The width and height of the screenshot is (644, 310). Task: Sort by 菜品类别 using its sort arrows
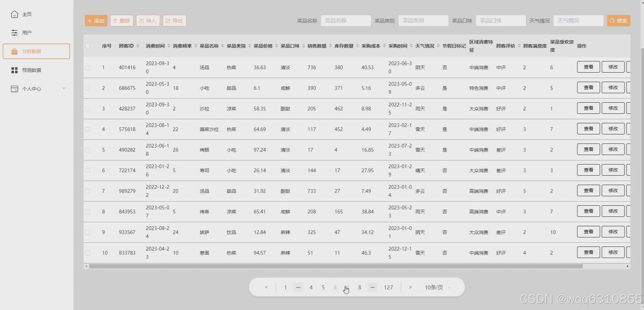coord(250,46)
